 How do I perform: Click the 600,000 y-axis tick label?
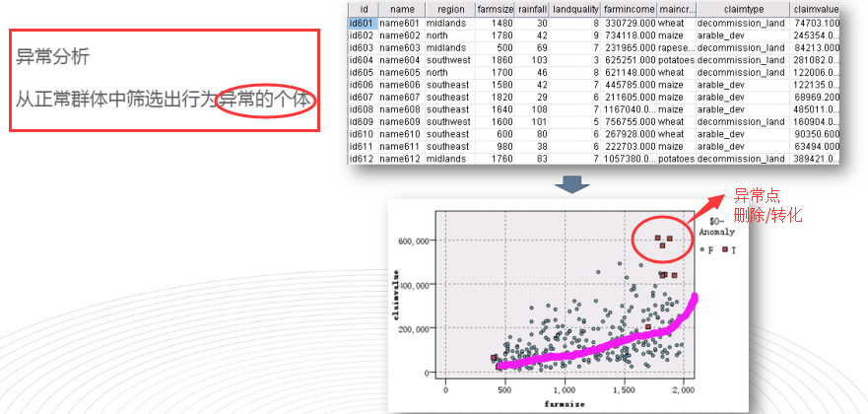414,241
